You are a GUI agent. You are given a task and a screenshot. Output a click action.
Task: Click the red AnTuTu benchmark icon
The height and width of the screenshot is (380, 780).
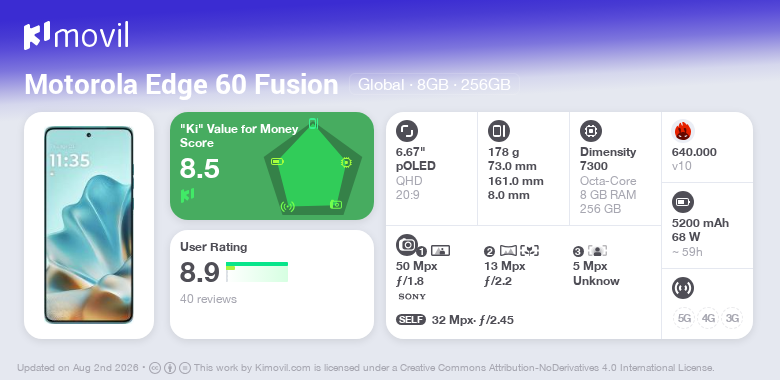[x=682, y=131]
